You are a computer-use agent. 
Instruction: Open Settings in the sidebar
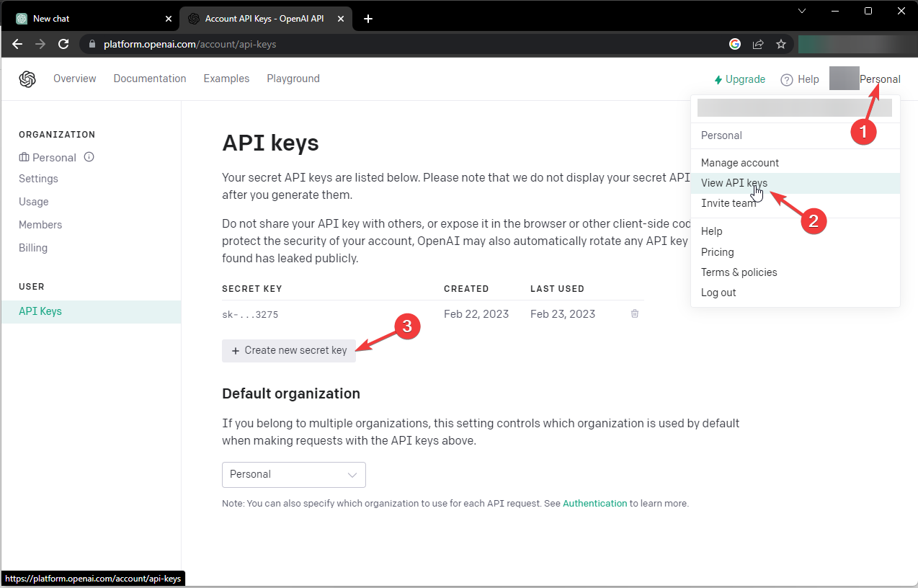click(x=38, y=179)
